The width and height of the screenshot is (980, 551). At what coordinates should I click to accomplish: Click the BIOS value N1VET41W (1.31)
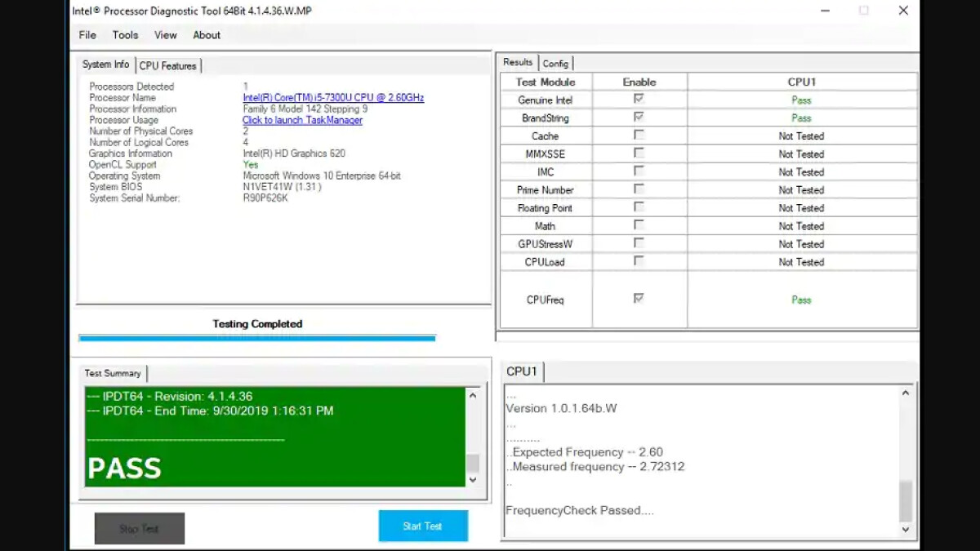pyautogui.click(x=282, y=187)
